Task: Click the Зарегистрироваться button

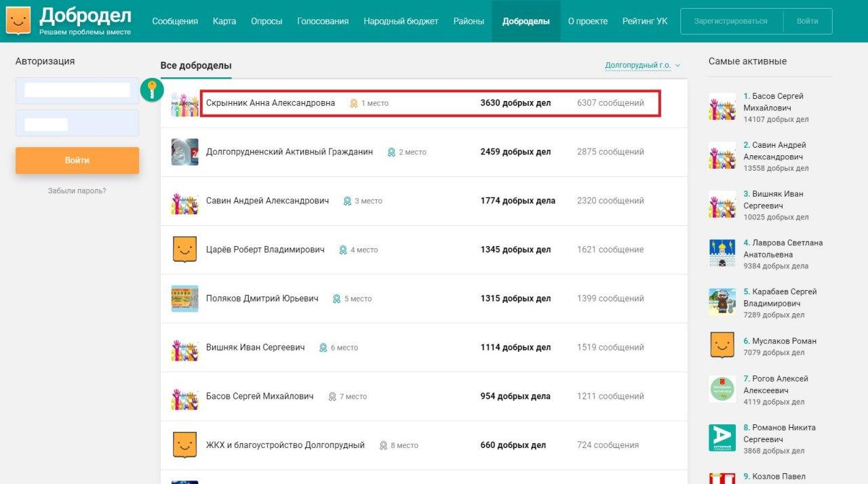Action: 731,21
